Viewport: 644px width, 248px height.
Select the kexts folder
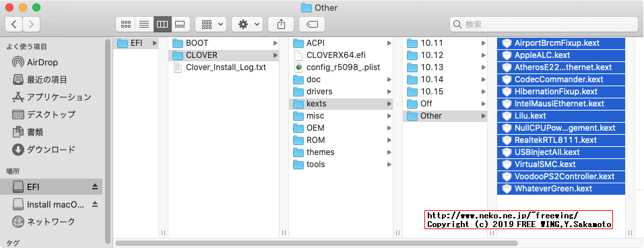[341, 104]
